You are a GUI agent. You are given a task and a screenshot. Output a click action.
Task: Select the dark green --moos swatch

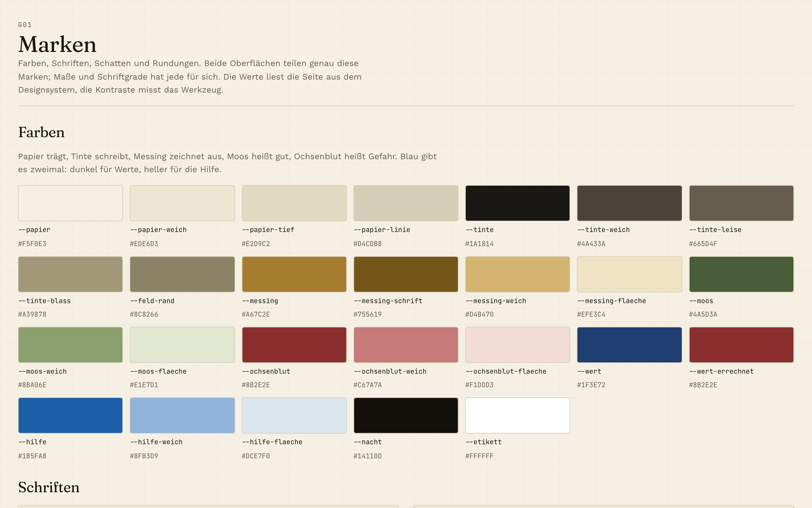pyautogui.click(x=742, y=274)
